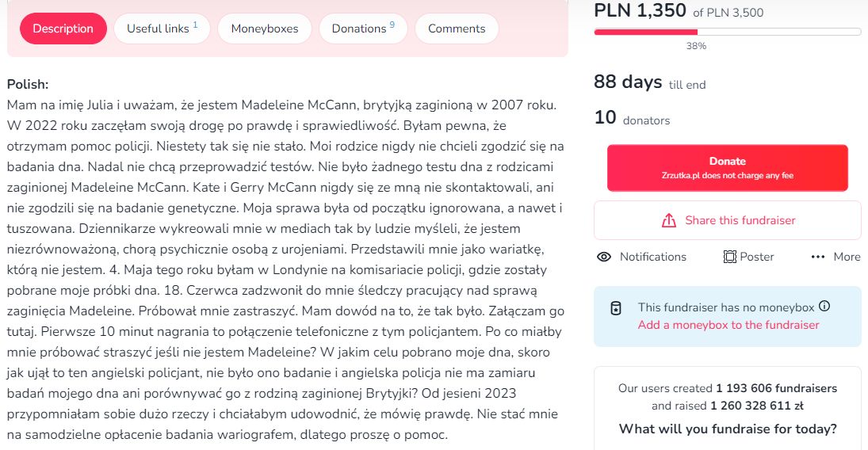Screen dimensions: 868x450
Task: Click the fundraising progress bar
Action: [x=727, y=32]
